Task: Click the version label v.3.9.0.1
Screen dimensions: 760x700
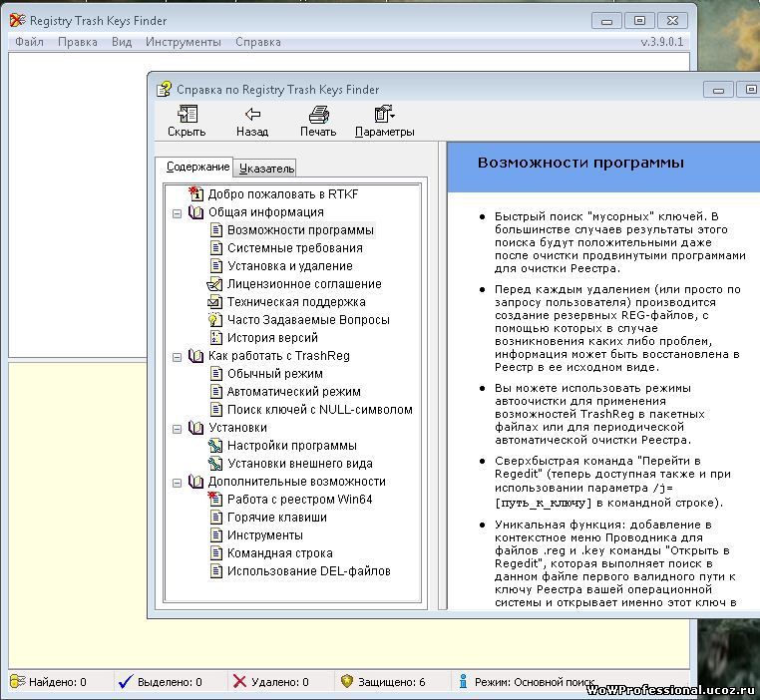Action: pos(662,42)
